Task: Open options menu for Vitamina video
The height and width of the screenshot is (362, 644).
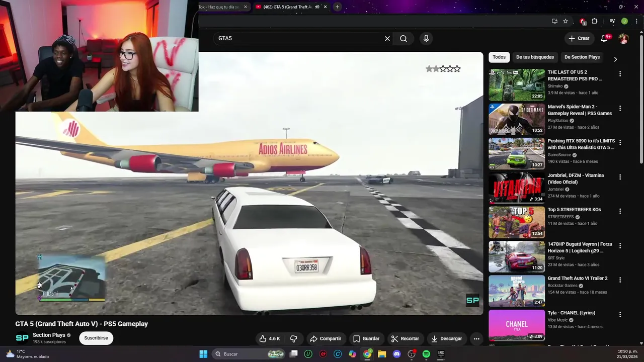Action: [x=620, y=177]
